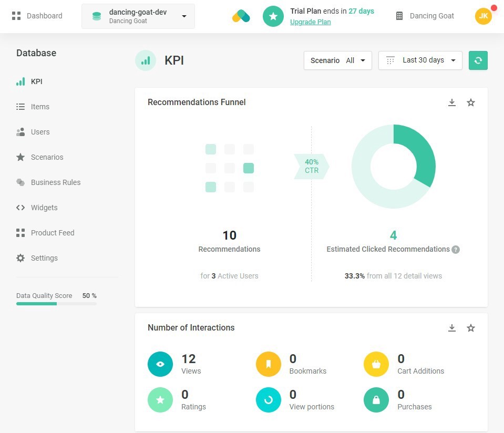
Task: Go to Items in the sidebar
Action: pyautogui.click(x=40, y=107)
